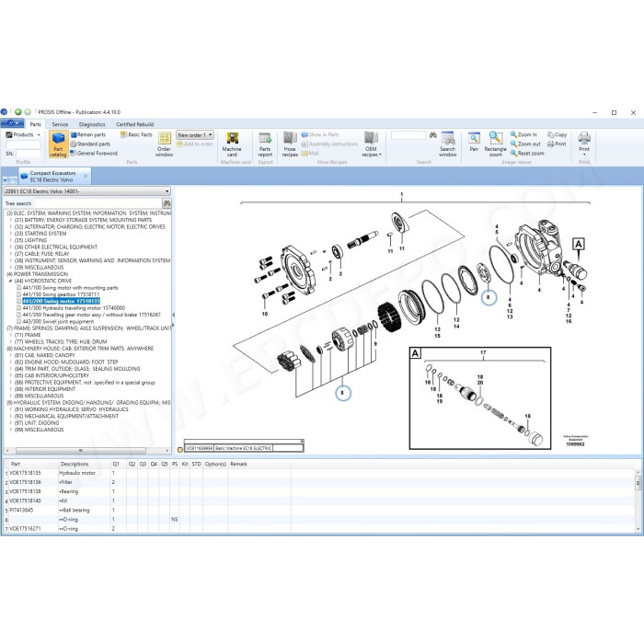This screenshot has width=644, height=644.
Task: Open Assembly instructions
Action: pos(329,144)
